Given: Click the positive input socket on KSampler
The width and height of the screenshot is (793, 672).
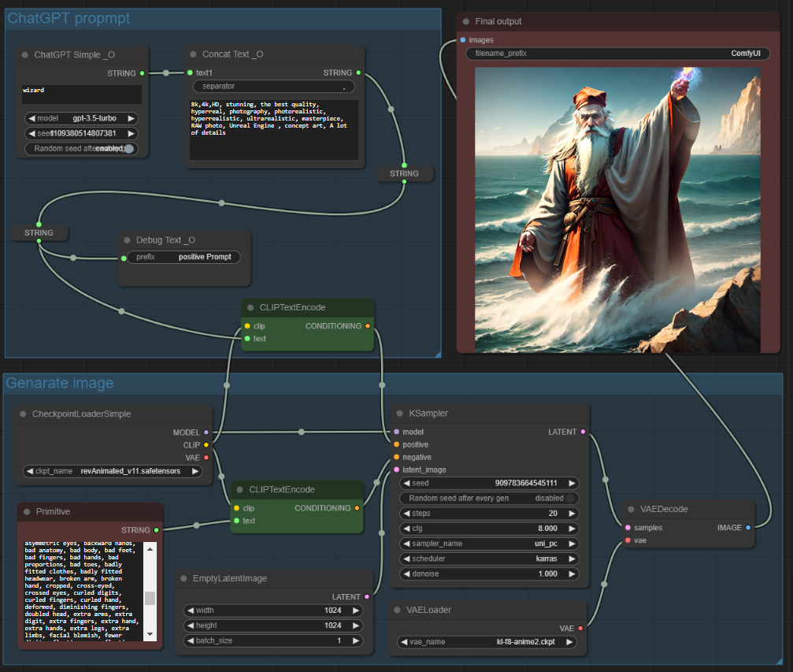Looking at the screenshot, I should point(397,444).
